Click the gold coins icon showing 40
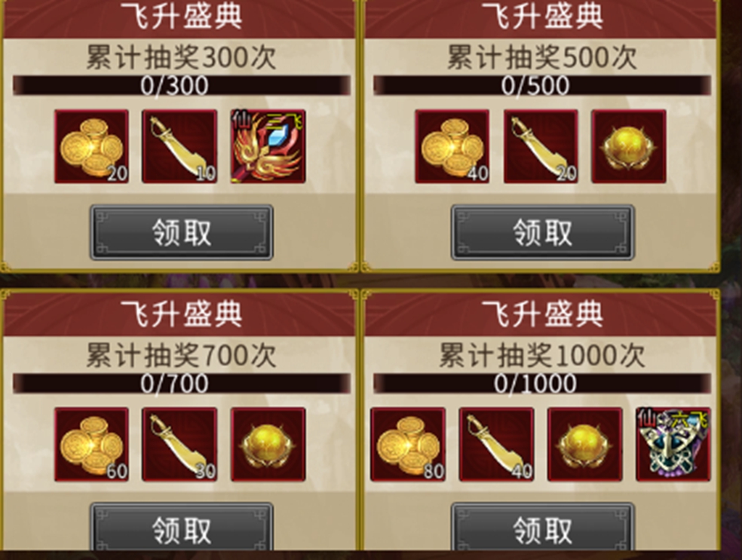The height and width of the screenshot is (560, 742). [x=452, y=147]
